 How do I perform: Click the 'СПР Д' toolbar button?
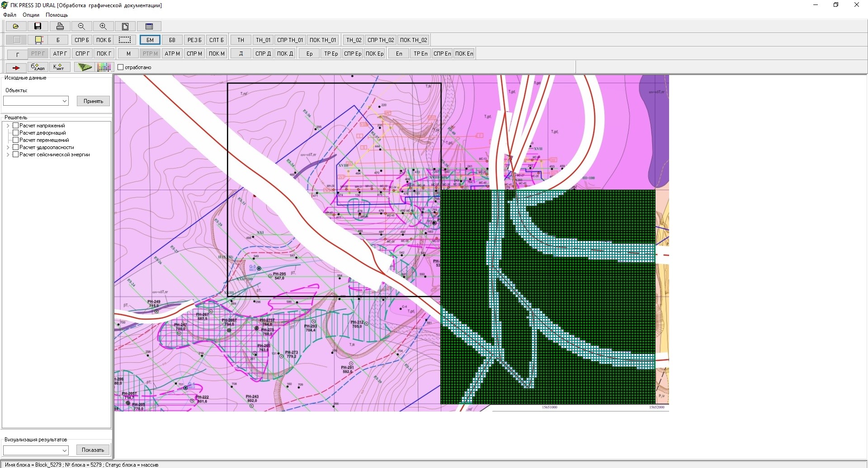(263, 54)
